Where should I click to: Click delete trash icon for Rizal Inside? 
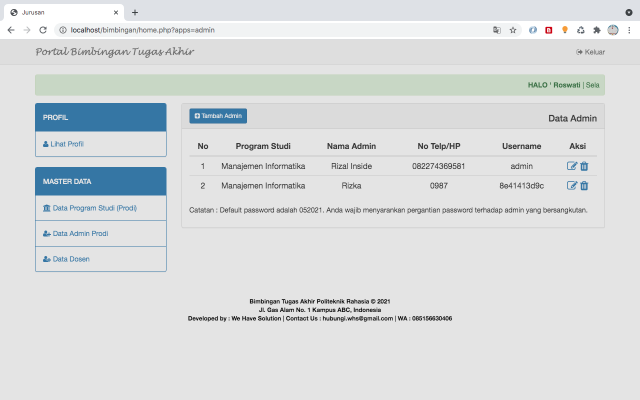pyautogui.click(x=584, y=166)
